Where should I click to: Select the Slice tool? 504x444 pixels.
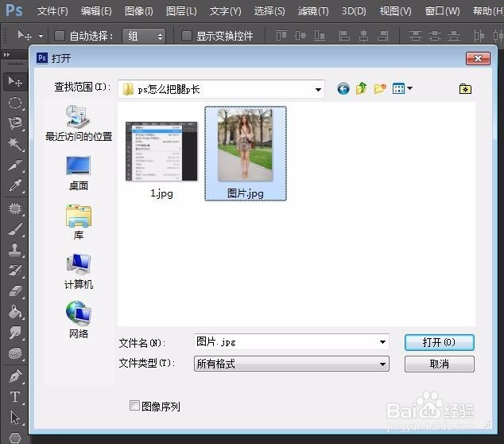pyautogui.click(x=15, y=165)
